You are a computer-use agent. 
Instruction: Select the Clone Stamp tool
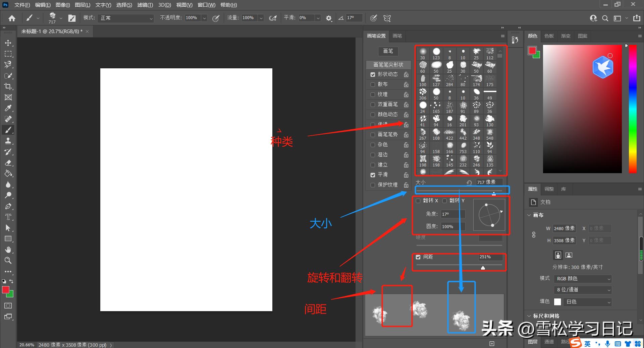pyautogui.click(x=8, y=141)
